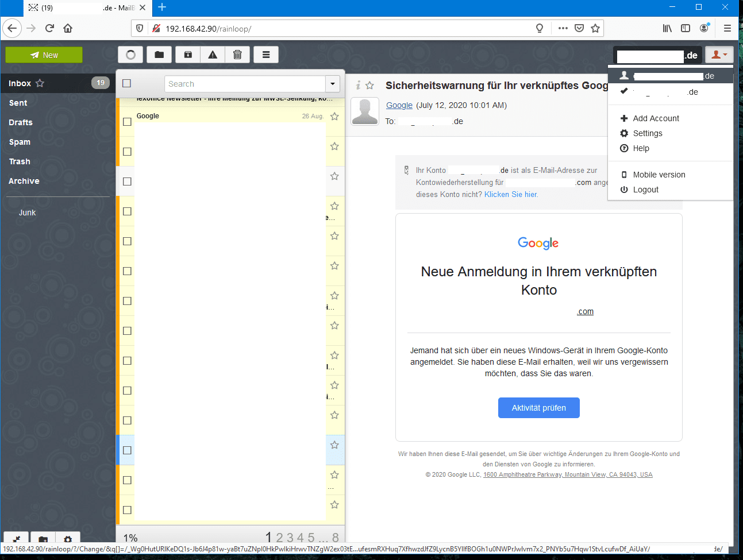Screen dimensions: 743x560
Task: Toggle the star next to the open message subject
Action: 369,85
